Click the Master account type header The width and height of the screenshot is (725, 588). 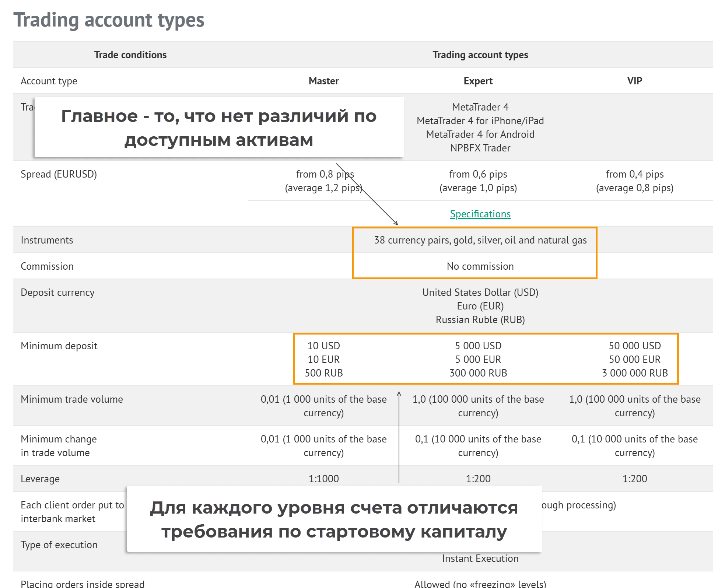(323, 81)
